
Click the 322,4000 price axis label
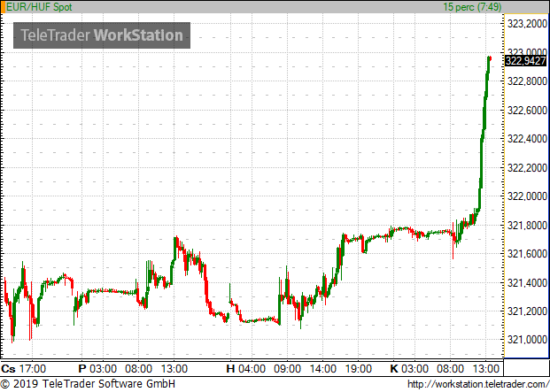click(527, 139)
